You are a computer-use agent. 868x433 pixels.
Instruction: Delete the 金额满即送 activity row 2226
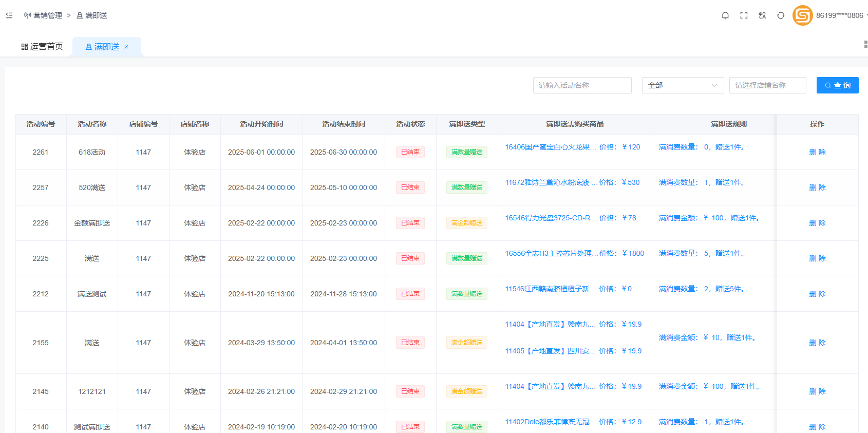pyautogui.click(x=817, y=223)
